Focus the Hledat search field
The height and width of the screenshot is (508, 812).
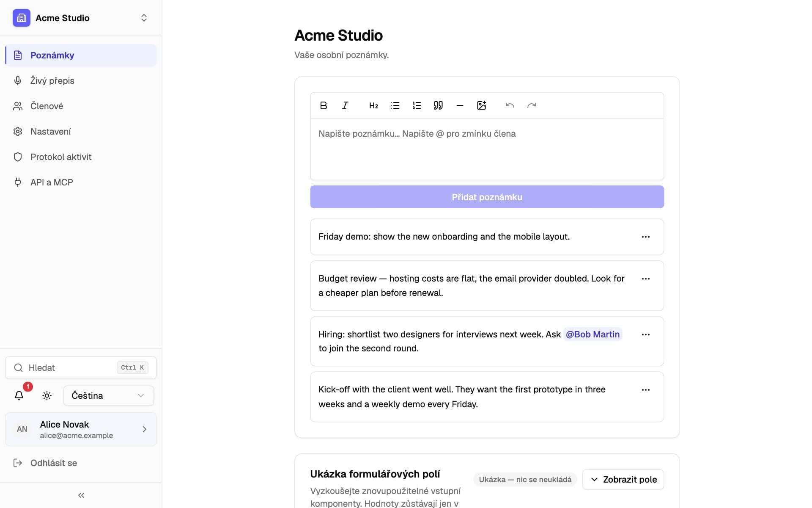pyautogui.click(x=81, y=367)
